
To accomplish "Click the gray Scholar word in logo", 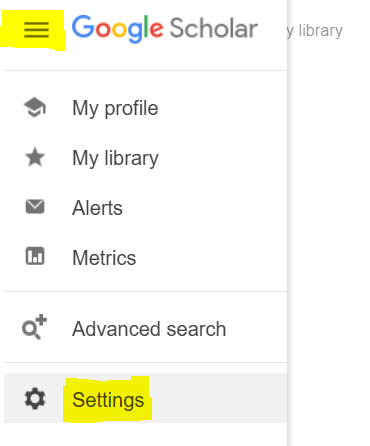I will [214, 29].
